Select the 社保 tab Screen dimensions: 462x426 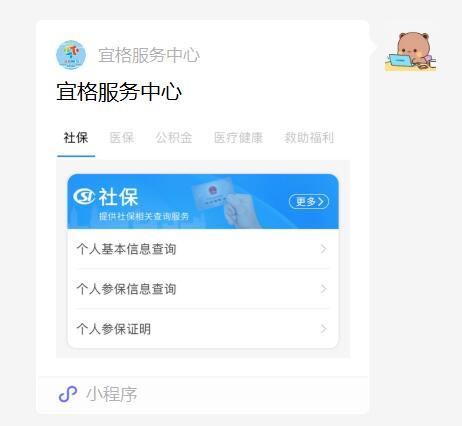pyautogui.click(x=76, y=137)
